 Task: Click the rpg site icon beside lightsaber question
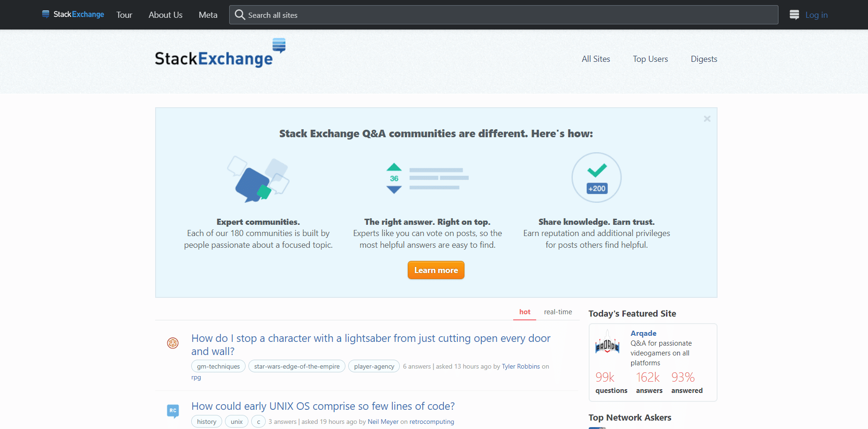pyautogui.click(x=173, y=343)
